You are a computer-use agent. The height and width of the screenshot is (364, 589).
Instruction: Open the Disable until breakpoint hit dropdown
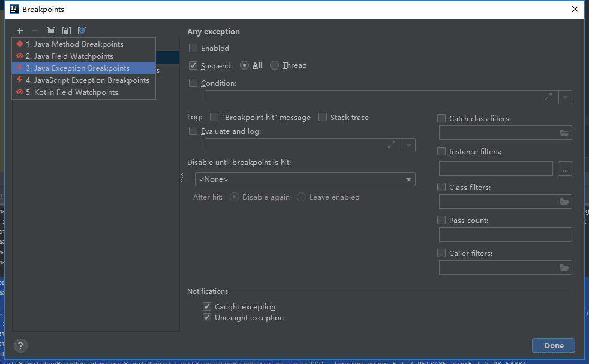(305, 179)
